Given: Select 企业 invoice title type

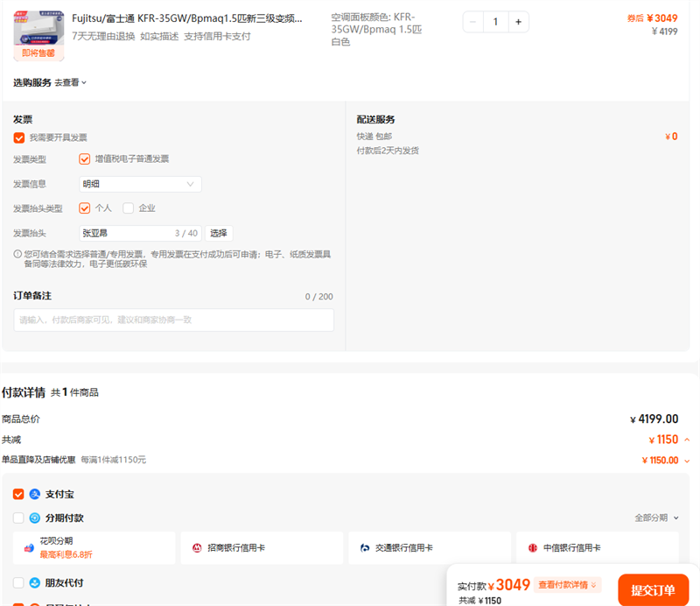Looking at the screenshot, I should coord(128,208).
